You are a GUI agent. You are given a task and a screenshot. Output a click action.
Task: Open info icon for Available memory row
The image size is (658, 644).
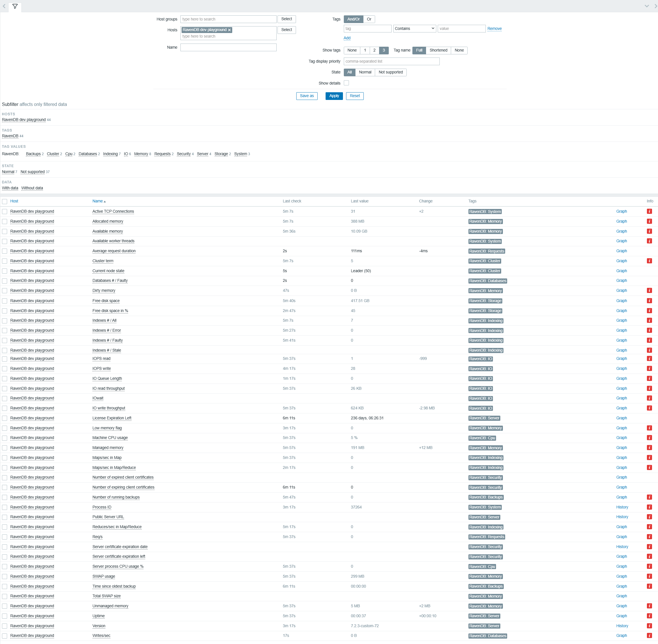[649, 231]
